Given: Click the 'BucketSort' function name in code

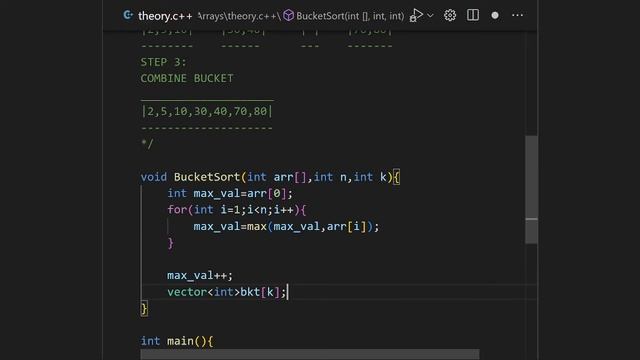Looking at the screenshot, I should 207,177.
